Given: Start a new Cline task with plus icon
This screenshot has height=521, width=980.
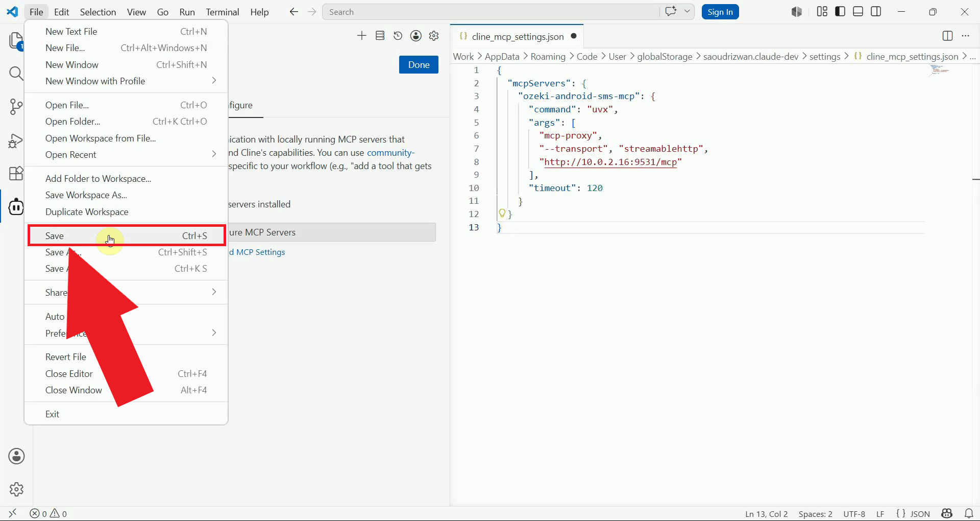Looking at the screenshot, I should click(x=362, y=35).
